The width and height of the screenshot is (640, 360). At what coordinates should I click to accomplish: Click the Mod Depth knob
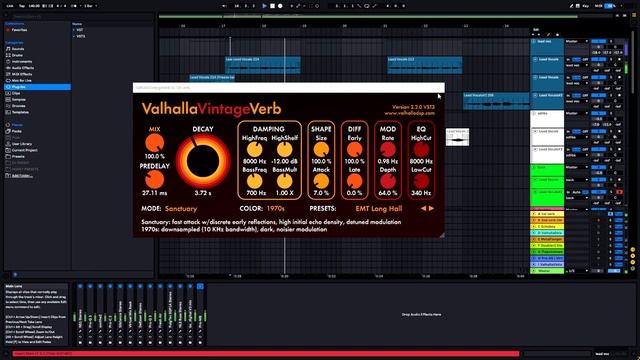tap(388, 181)
